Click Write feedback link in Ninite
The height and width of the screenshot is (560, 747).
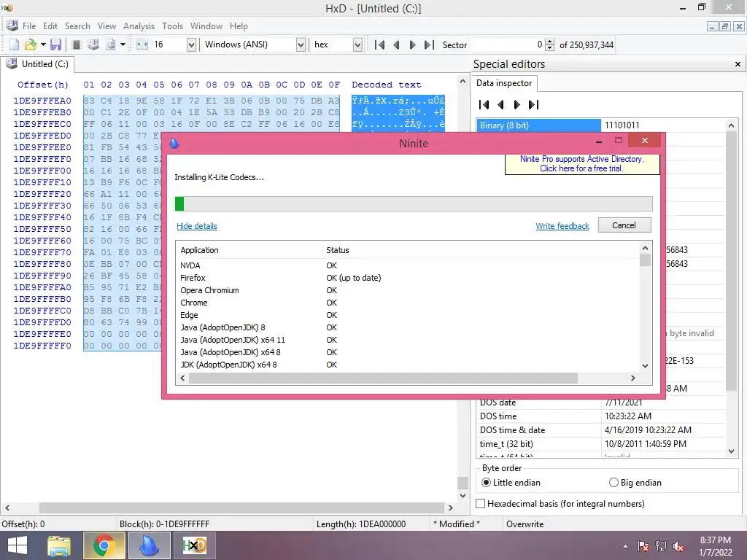pos(562,226)
